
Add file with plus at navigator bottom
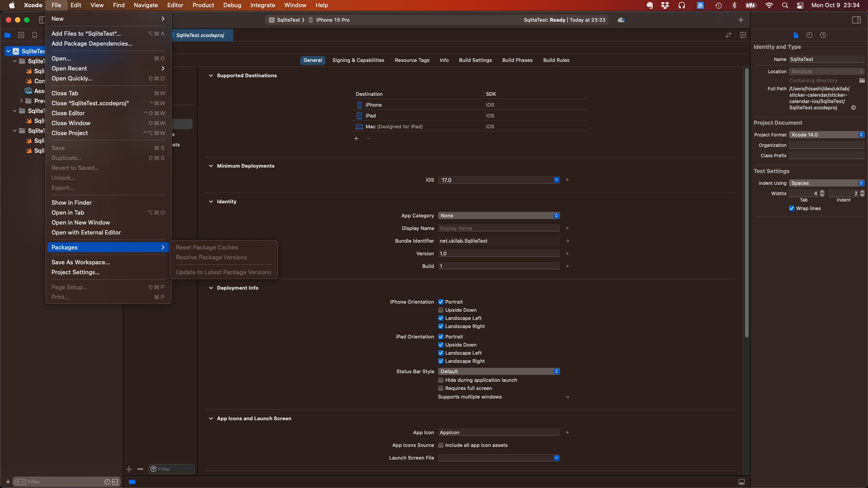(x=8, y=482)
